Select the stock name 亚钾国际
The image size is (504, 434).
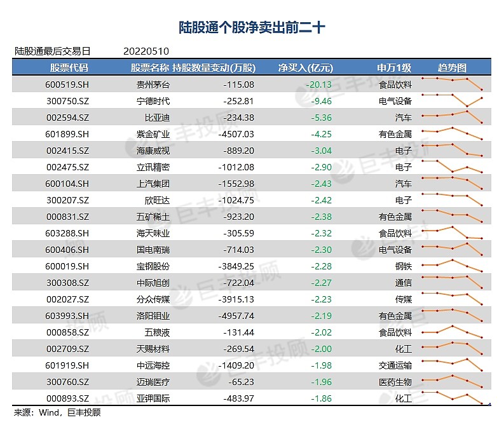click(153, 398)
